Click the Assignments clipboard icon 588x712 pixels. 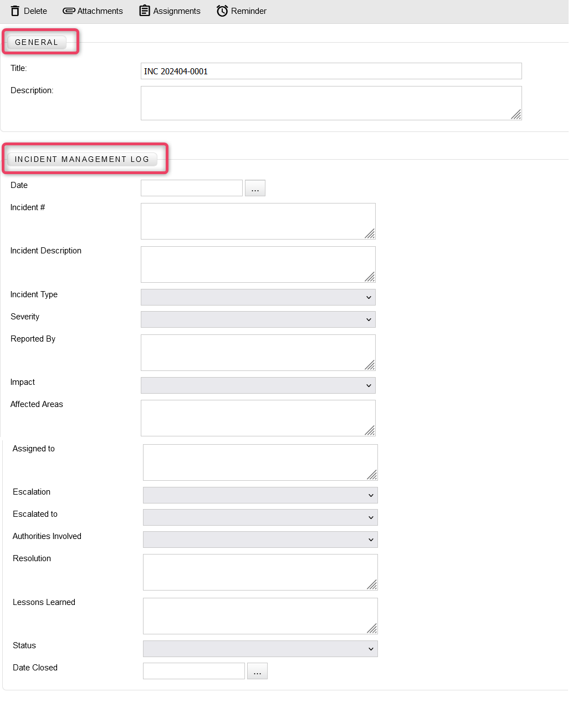pyautogui.click(x=145, y=11)
